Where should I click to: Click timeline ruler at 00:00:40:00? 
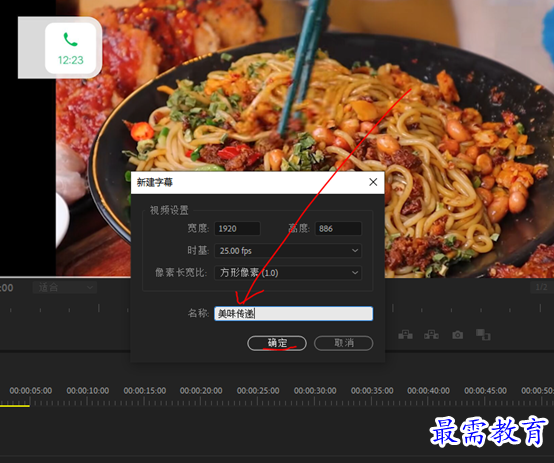click(428, 391)
